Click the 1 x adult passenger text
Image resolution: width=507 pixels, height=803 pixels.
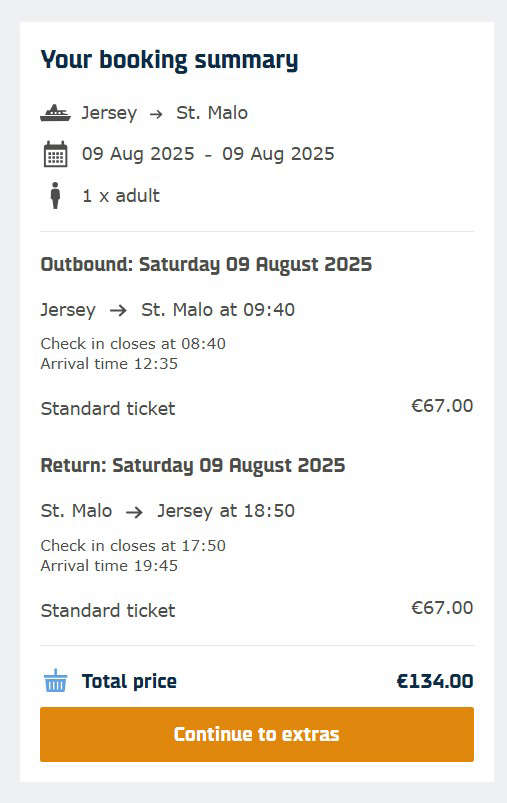[x=121, y=196]
